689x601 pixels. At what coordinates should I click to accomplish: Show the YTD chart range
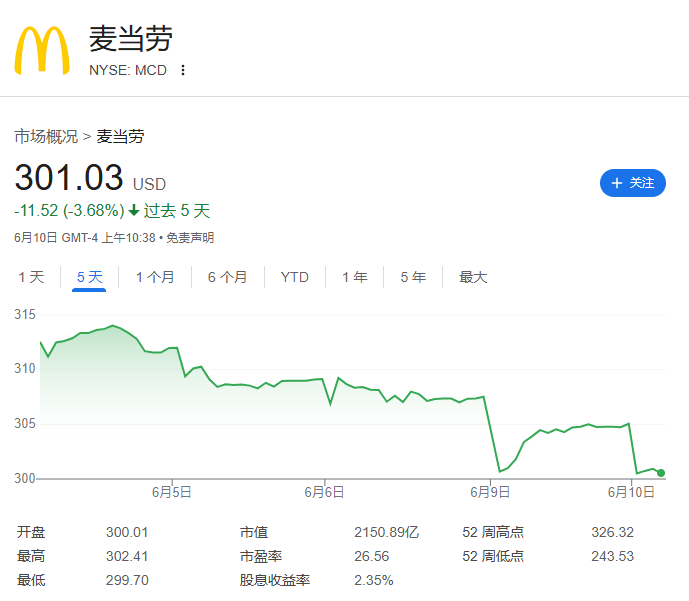[295, 277]
